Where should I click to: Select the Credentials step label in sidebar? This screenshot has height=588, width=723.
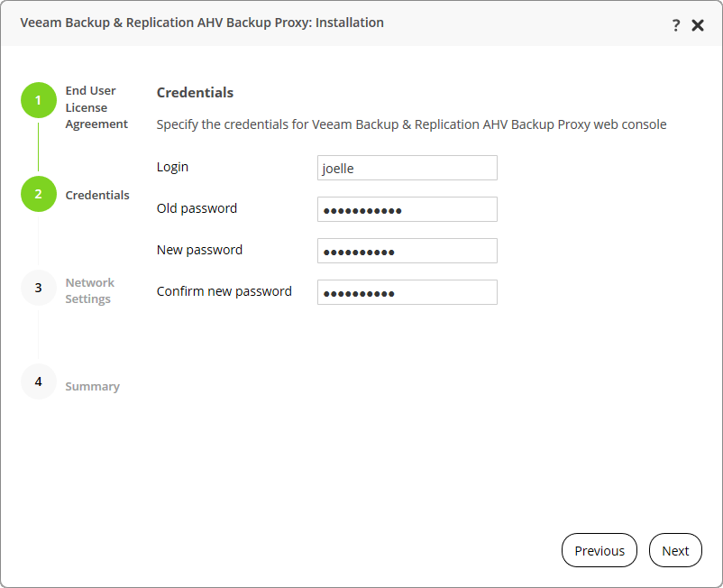(97, 195)
